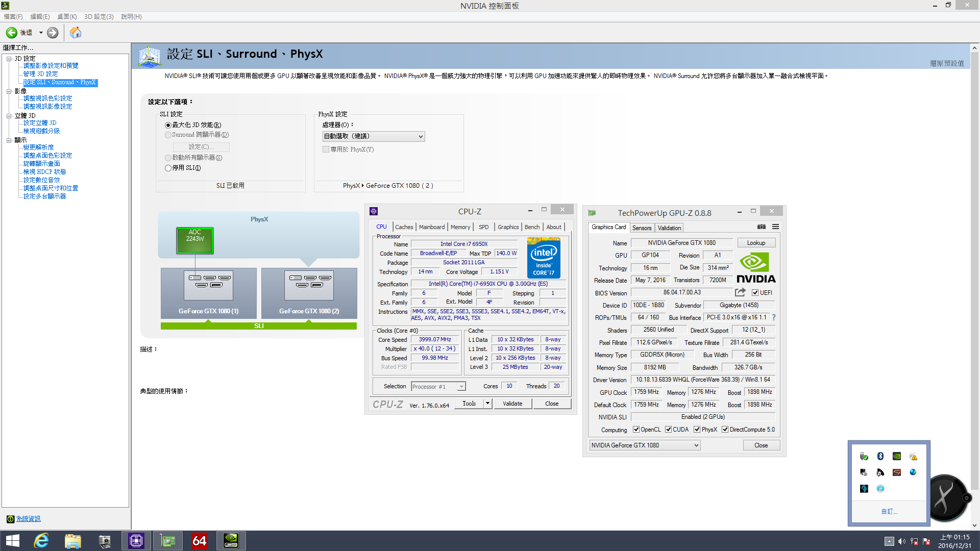
Task: Open Internet Explorer from the taskbar
Action: point(41,541)
